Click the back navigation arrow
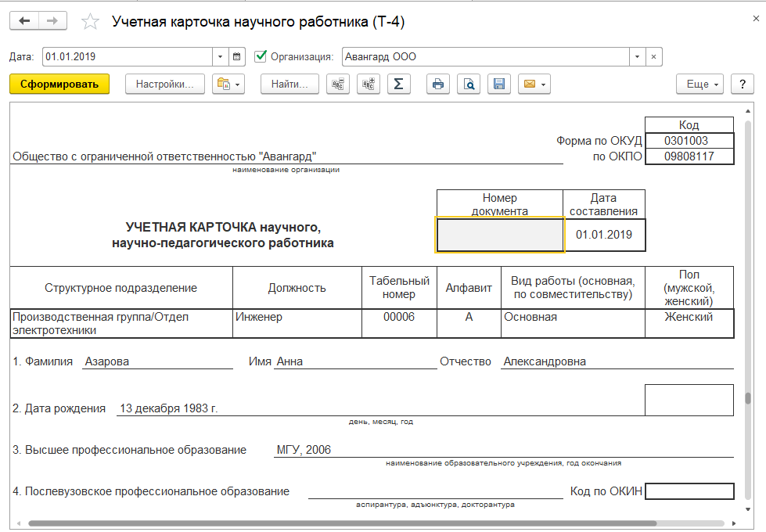This screenshot has width=766, height=532. pos(24,21)
